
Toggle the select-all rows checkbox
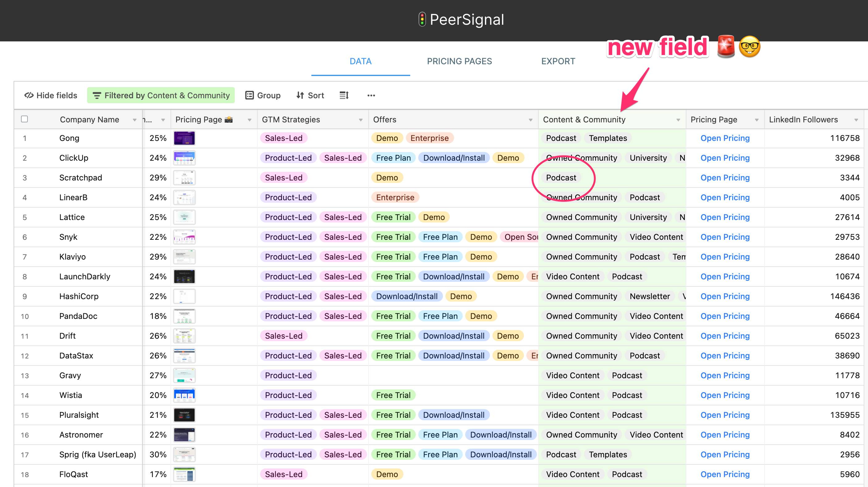(24, 119)
